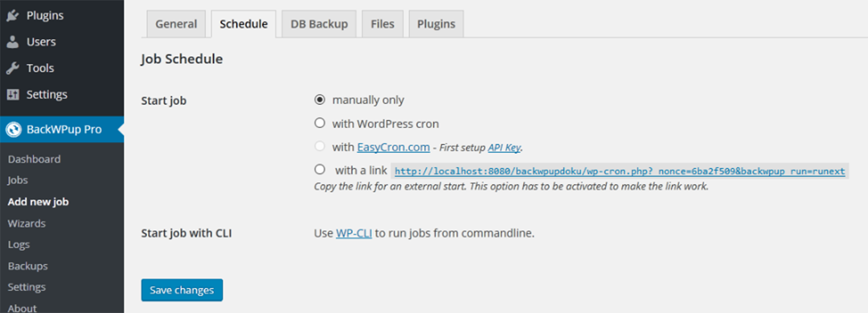Go to Jobs in BackWPup submenu

[x=18, y=180]
